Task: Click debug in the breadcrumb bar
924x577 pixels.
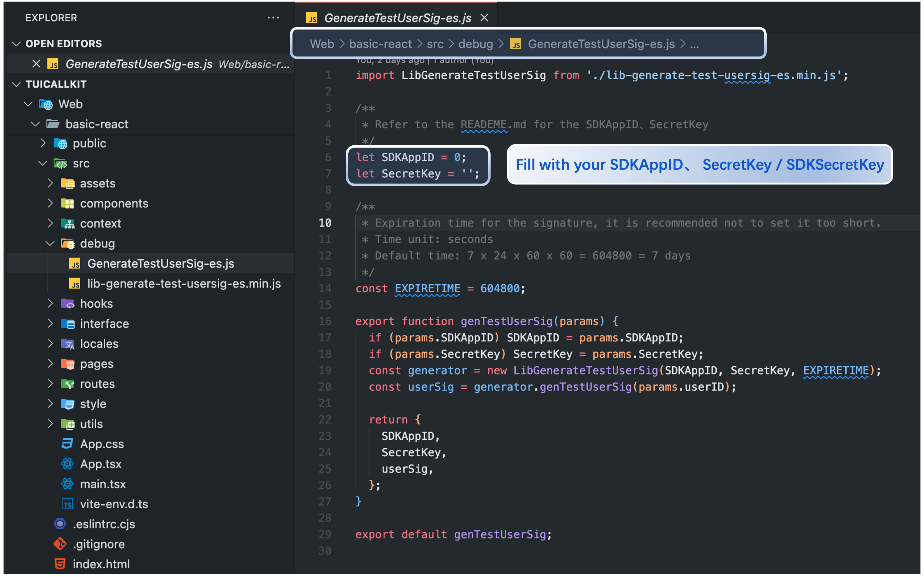Action: [x=475, y=44]
